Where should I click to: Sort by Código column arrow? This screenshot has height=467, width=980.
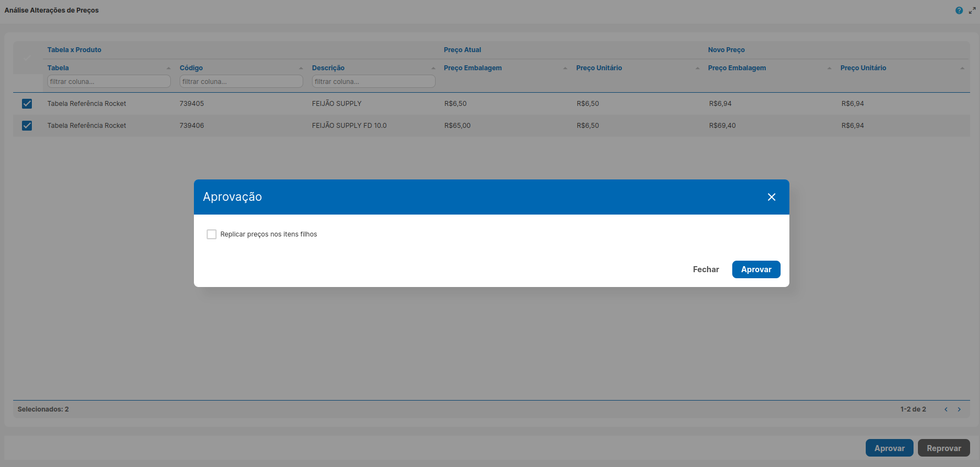pyautogui.click(x=301, y=68)
